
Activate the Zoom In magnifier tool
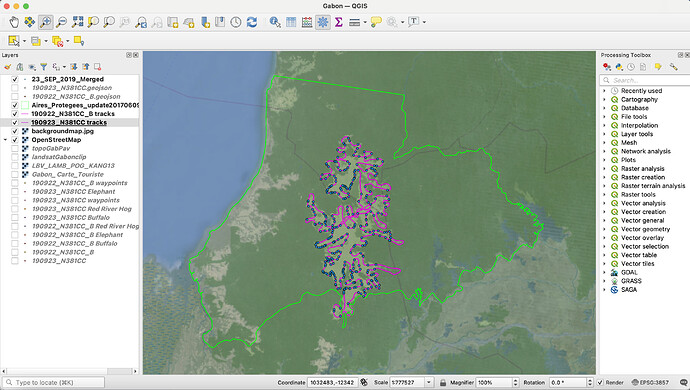45,22
